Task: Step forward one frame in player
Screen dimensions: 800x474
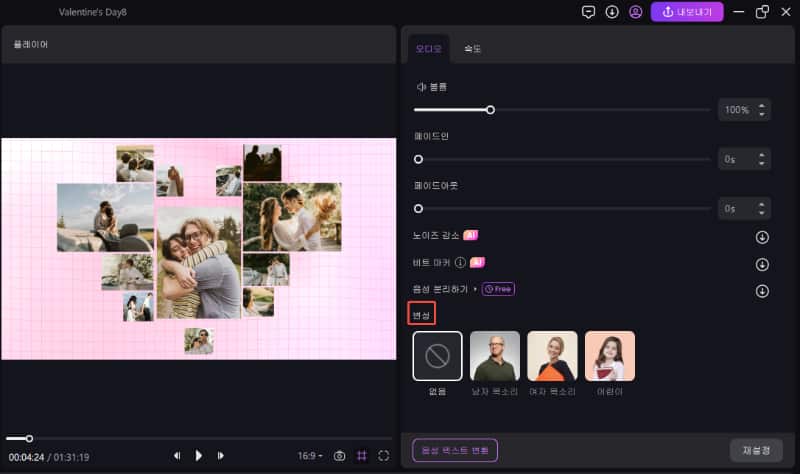Action: pyautogui.click(x=220, y=456)
